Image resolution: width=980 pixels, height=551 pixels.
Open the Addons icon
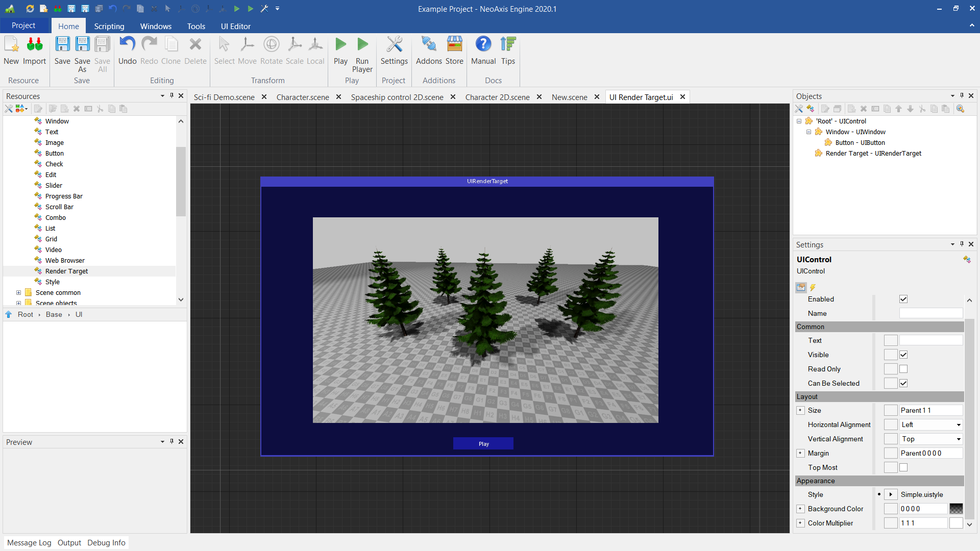(x=429, y=45)
